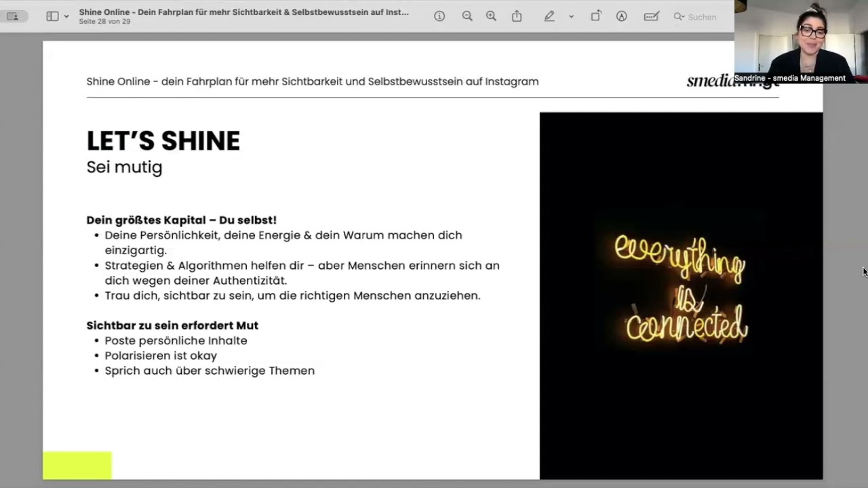Zoom out of the PDF page

(467, 16)
